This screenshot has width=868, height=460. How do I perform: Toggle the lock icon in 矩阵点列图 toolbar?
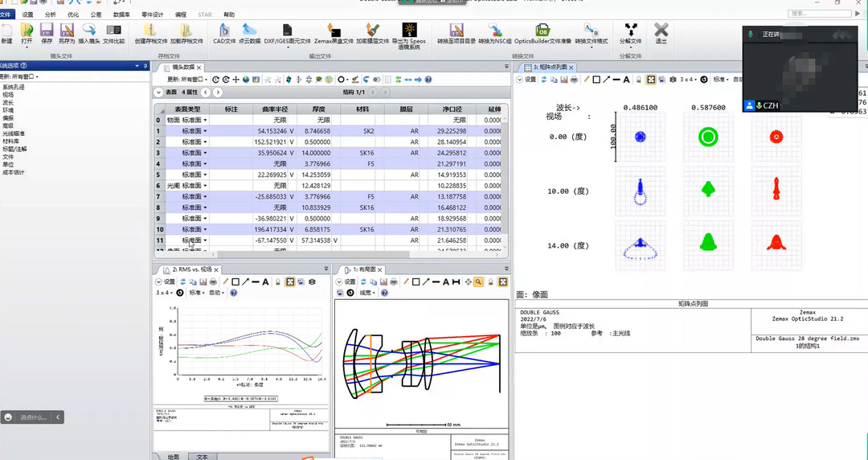(x=638, y=80)
